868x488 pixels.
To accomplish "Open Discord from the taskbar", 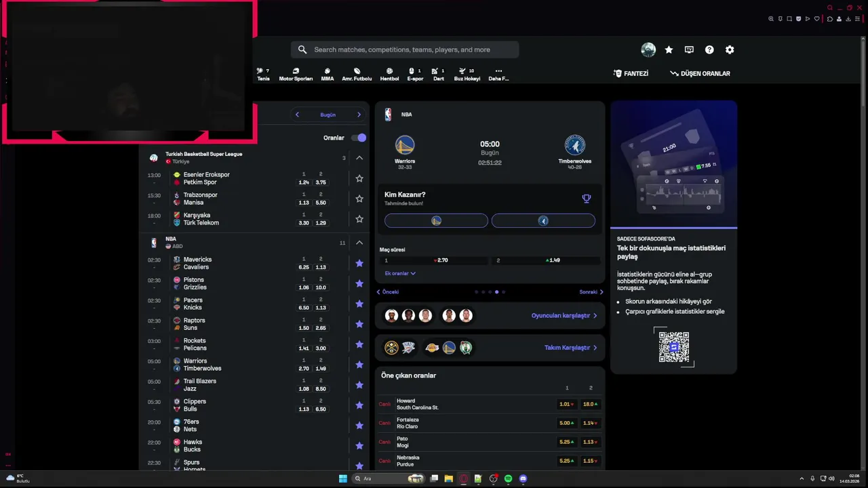I will pyautogui.click(x=523, y=479).
